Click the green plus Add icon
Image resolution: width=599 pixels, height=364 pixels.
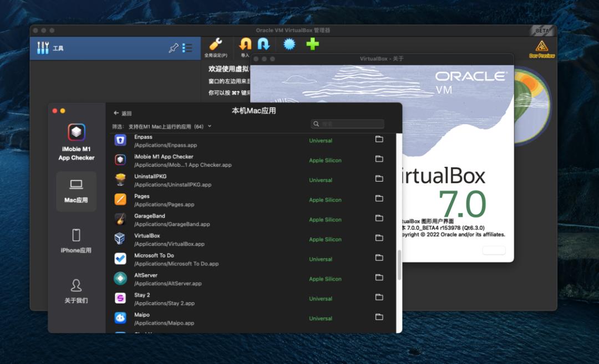tap(313, 44)
